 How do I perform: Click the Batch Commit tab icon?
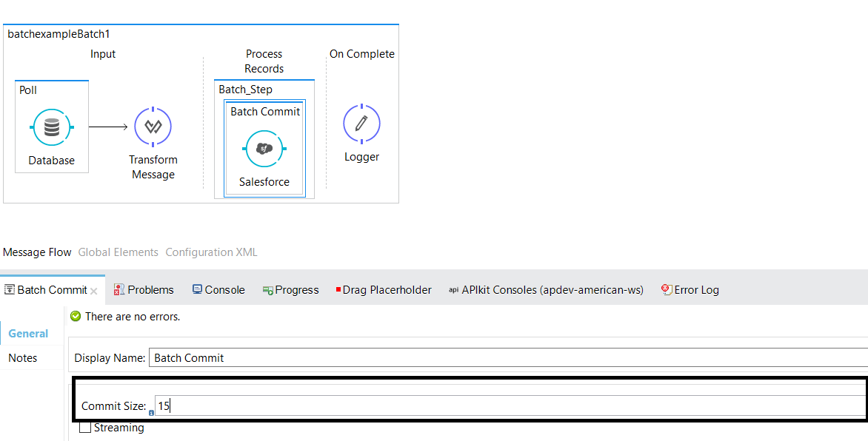click(10, 290)
